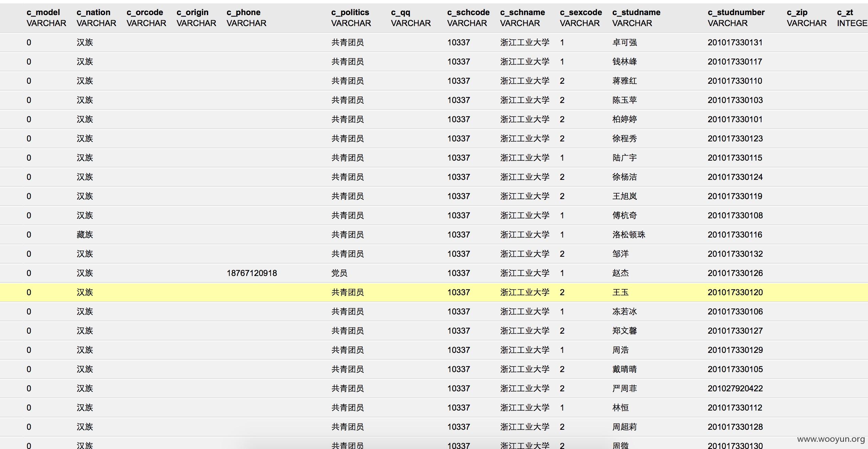Click student name 严周菲
Image resolution: width=868 pixels, height=449 pixels.
[624, 389]
